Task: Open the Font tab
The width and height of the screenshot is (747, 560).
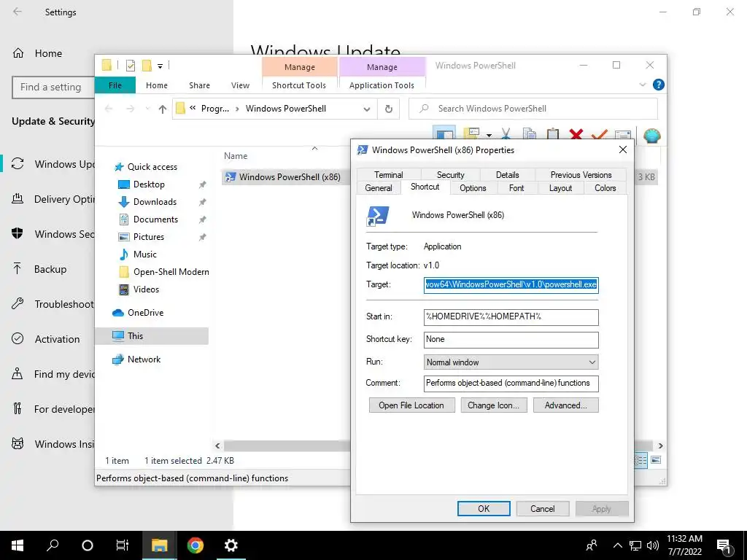Action: click(516, 188)
